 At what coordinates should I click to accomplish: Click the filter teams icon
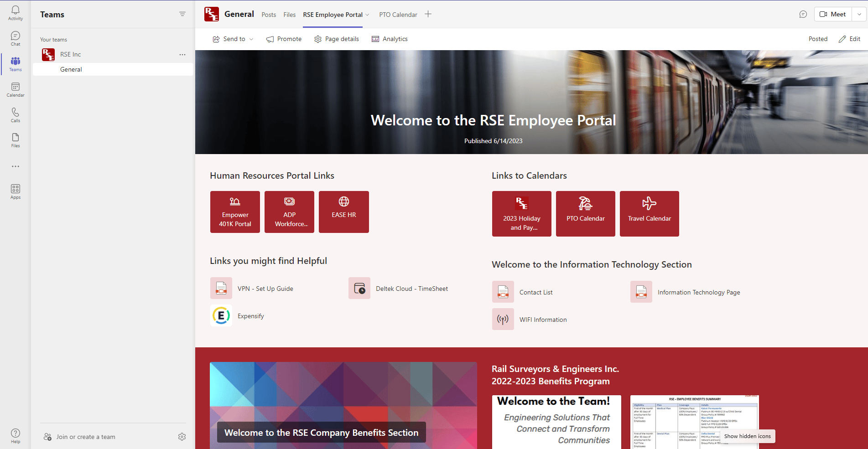point(182,14)
